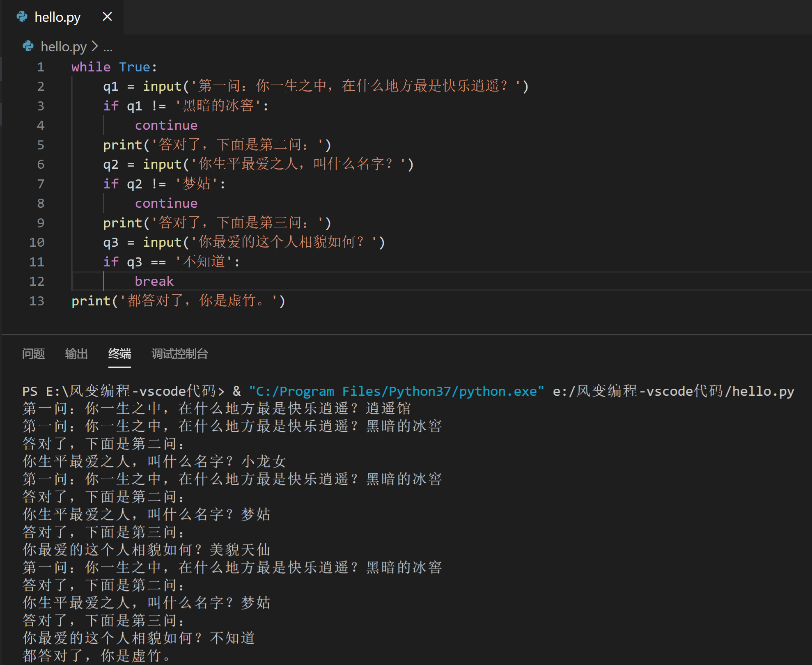Select the 终端 panel tab
This screenshot has width=812, height=665.
(x=119, y=354)
